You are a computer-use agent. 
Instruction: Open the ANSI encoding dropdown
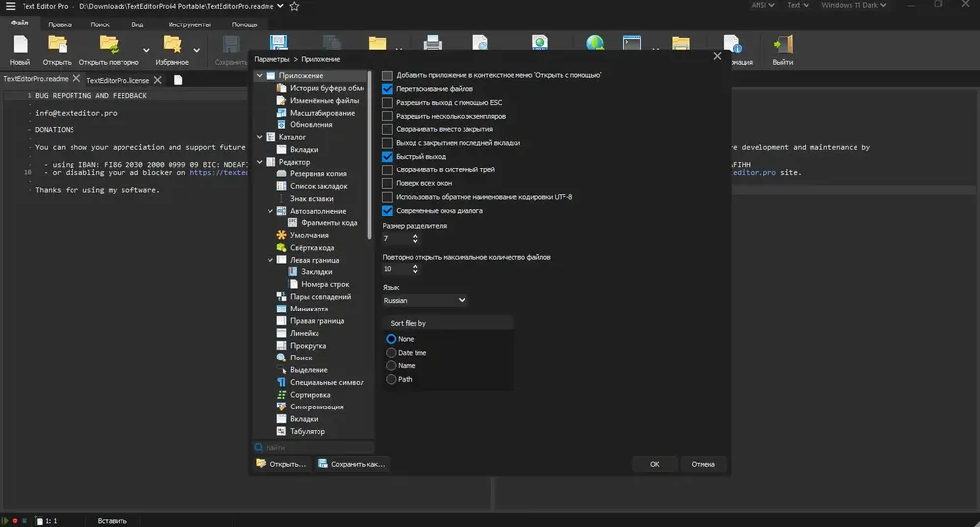point(762,5)
